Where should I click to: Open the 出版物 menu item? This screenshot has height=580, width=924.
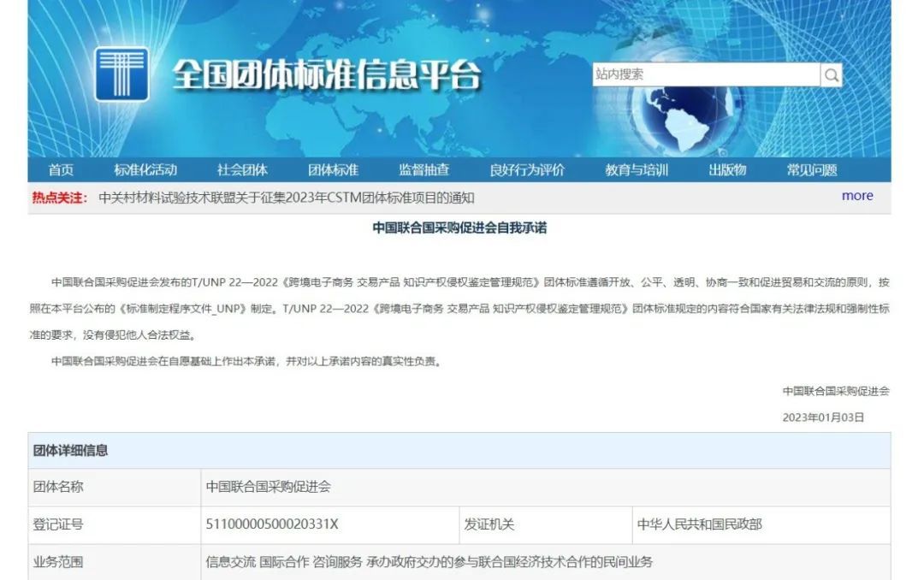point(727,169)
